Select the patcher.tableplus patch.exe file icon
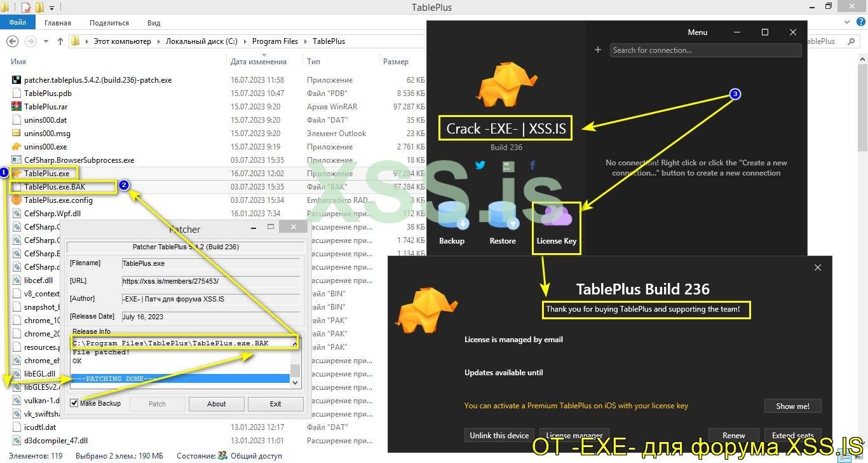Viewport: 868px width, 463px height. point(17,80)
